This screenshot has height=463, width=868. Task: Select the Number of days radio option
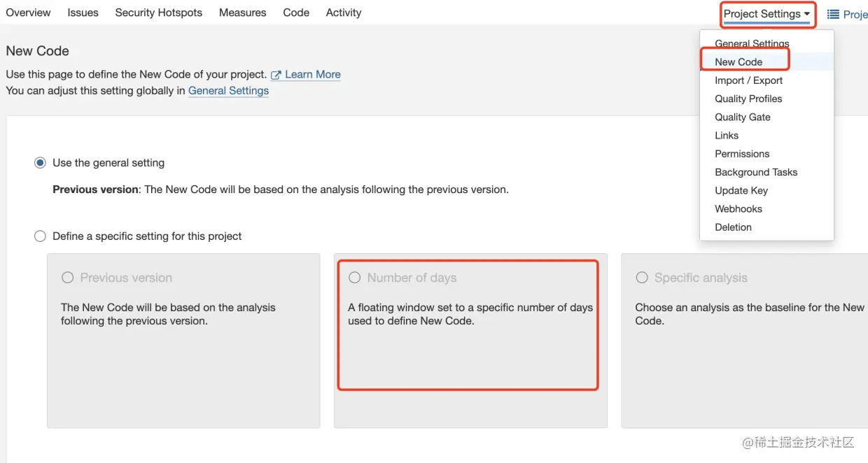coord(355,278)
